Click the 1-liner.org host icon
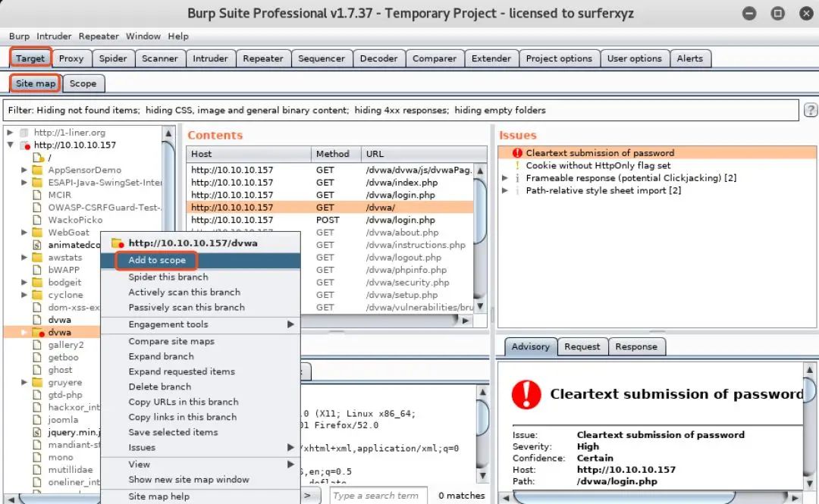 [x=24, y=133]
